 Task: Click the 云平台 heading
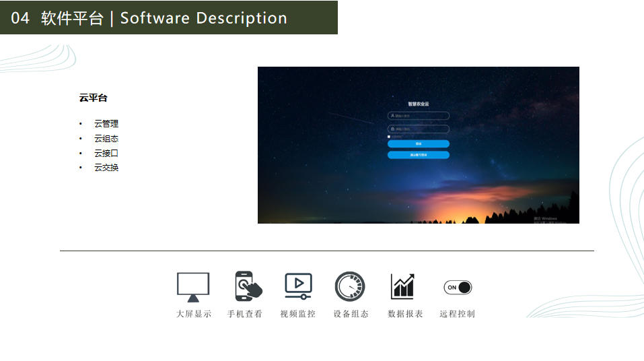click(93, 98)
